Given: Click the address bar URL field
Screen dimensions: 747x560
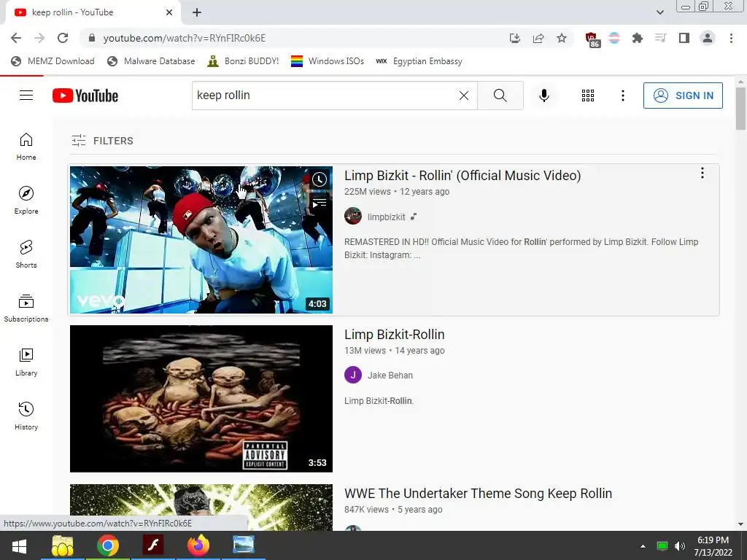Looking at the screenshot, I should (x=295, y=38).
